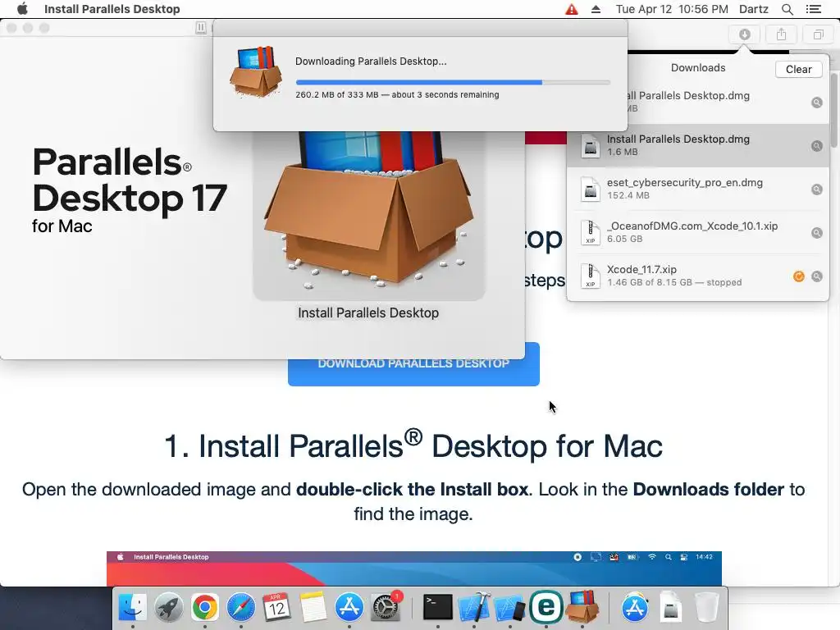
Task: Click the red warning triangle status icon
Action: click(572, 9)
